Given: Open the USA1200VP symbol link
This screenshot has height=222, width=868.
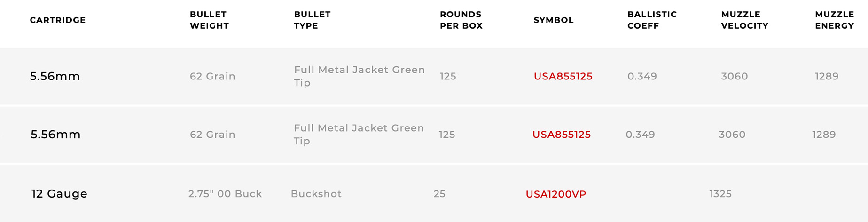Looking at the screenshot, I should click(556, 194).
